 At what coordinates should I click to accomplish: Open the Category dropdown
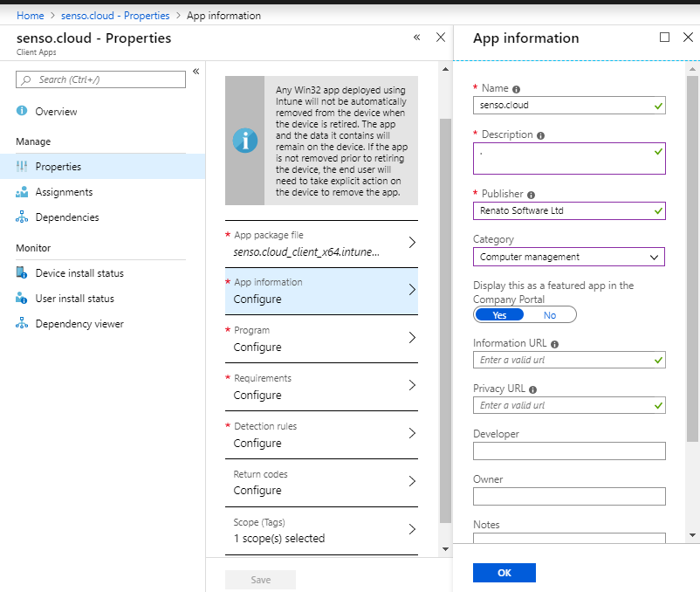coord(569,257)
